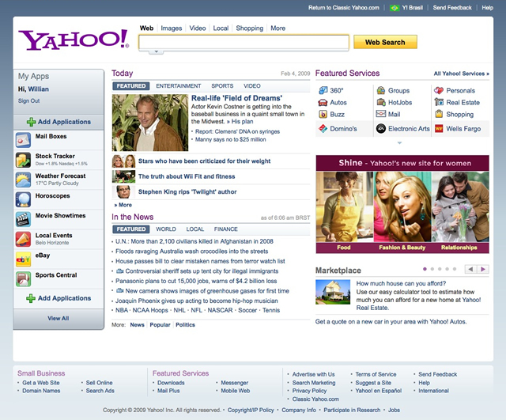This screenshot has height=420, width=506.
Task: Open the Entertainment tab in Today
Action: pos(179,86)
